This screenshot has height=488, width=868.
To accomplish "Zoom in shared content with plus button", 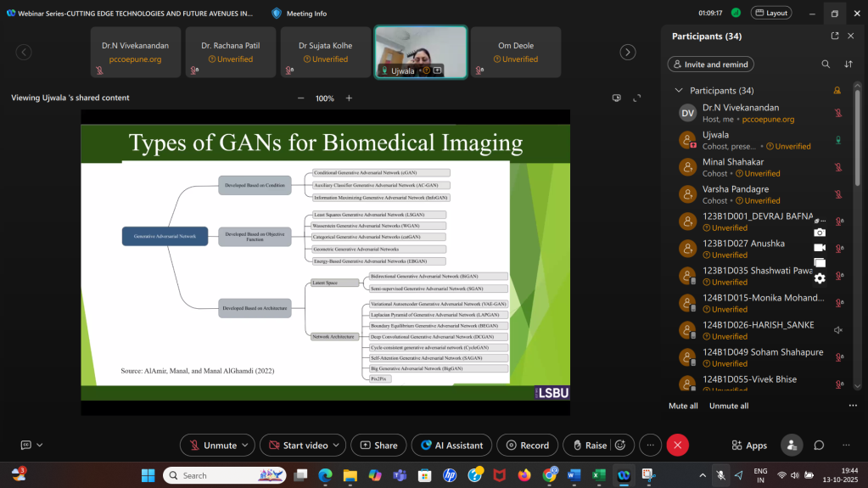I will point(349,98).
